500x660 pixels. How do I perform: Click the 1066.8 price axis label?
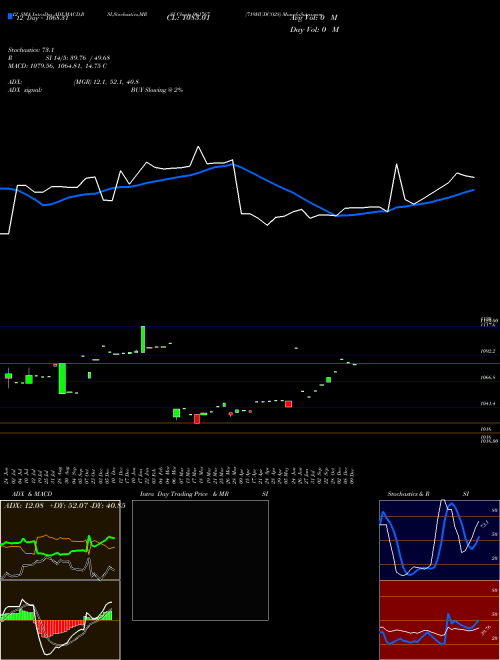pyautogui.click(x=488, y=378)
